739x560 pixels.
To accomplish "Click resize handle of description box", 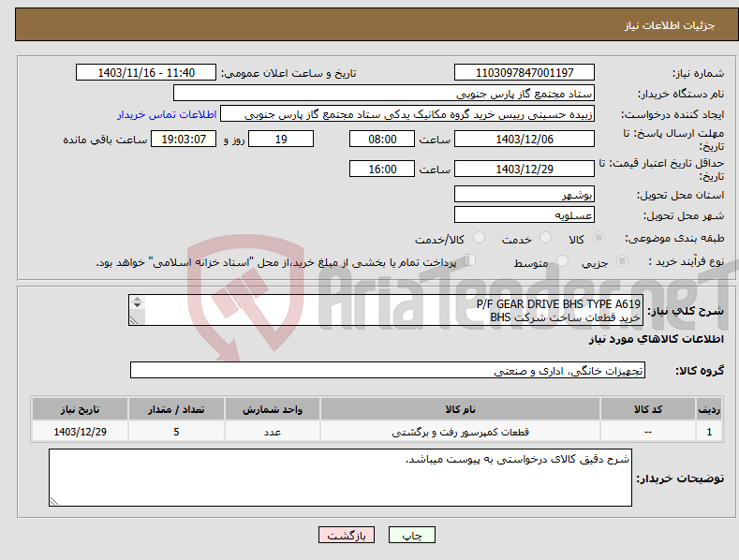I will 134,320.
